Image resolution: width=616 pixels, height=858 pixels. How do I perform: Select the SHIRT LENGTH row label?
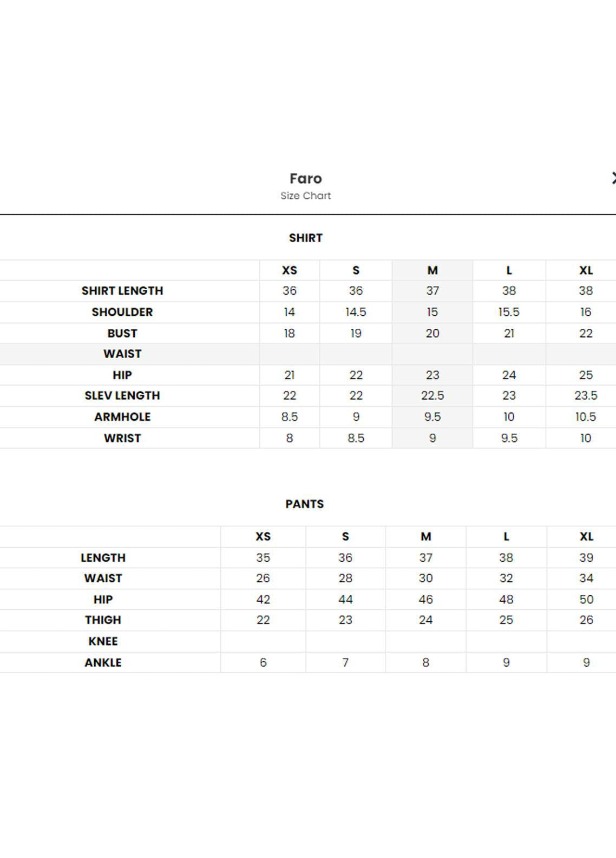click(122, 291)
